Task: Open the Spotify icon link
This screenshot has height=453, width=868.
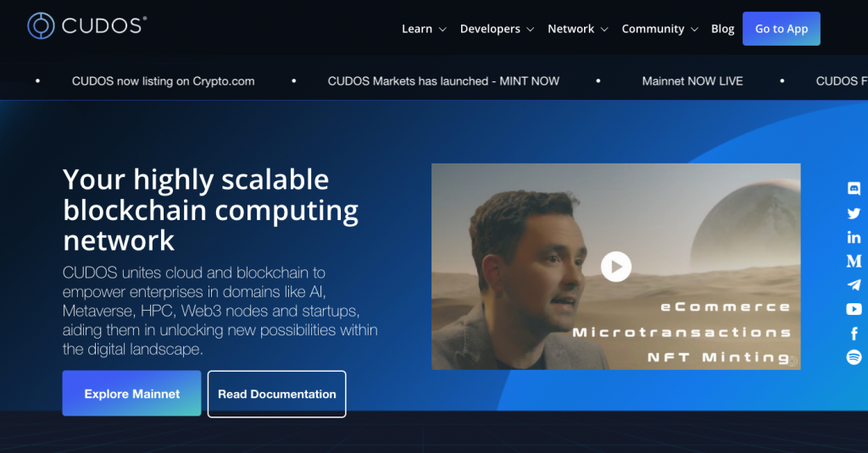Action: tap(854, 357)
